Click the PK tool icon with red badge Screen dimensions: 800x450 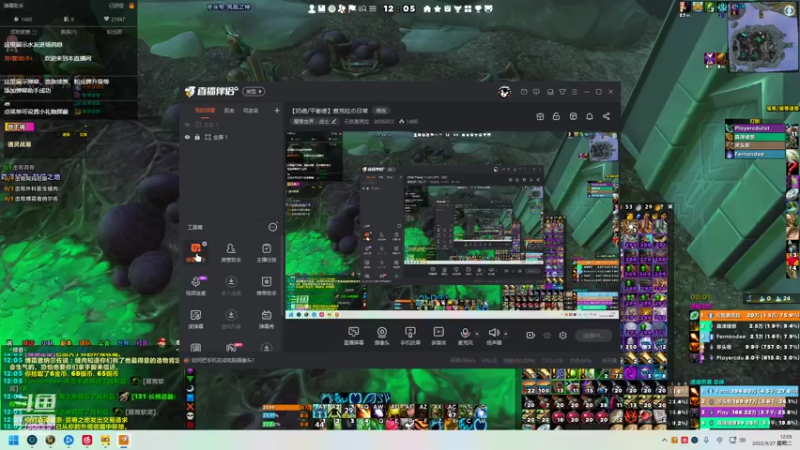(231, 347)
